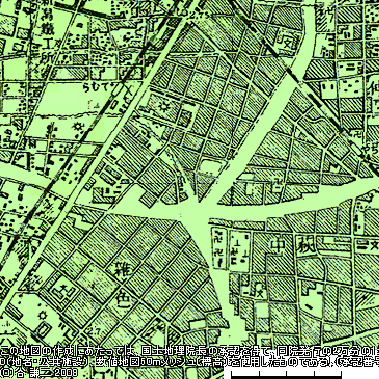Click the 中 place name character
The height and width of the screenshot is (379, 379).
(x=276, y=246)
